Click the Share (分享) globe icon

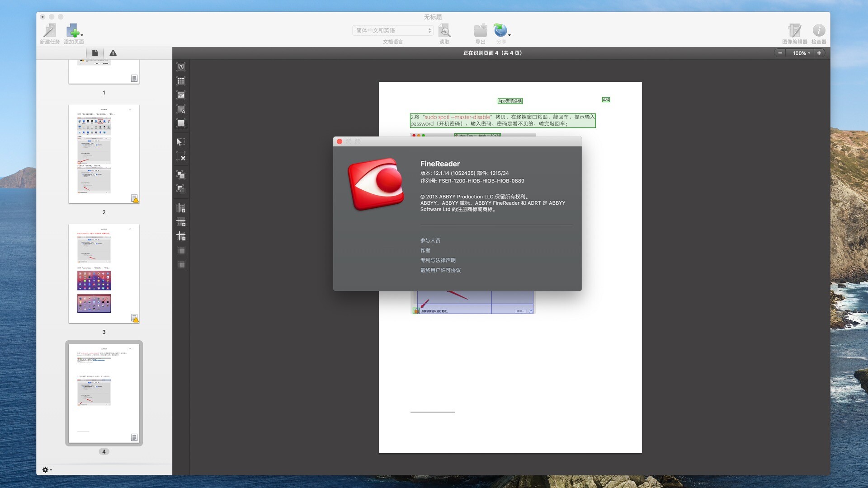click(x=500, y=30)
